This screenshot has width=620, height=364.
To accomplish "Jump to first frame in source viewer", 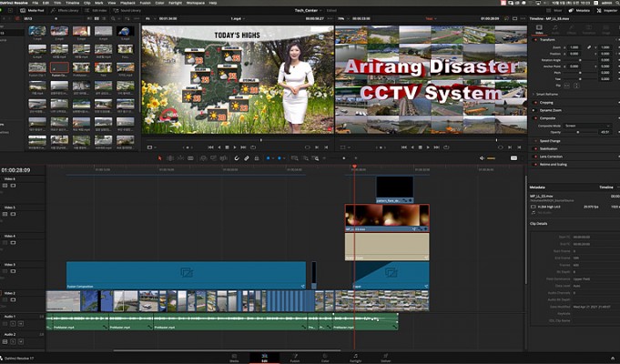I will click(x=210, y=147).
